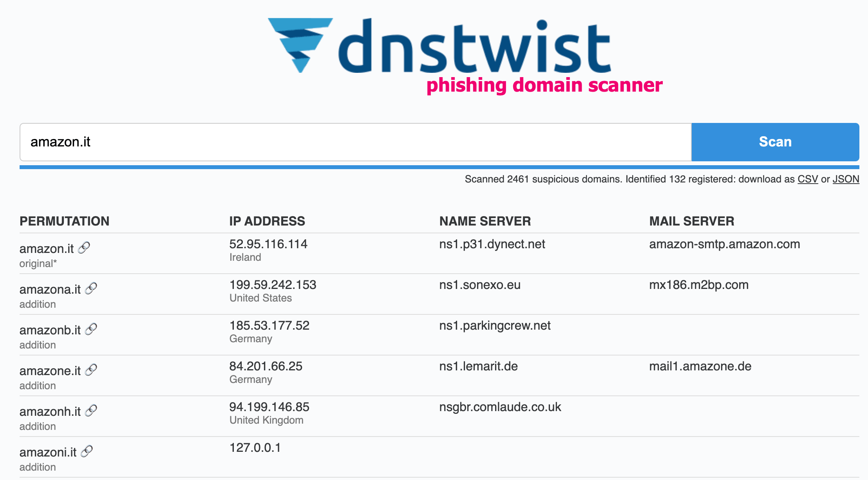Click ns1.parkingcrew.net name server entry
This screenshot has height=480, width=868.
[495, 325]
